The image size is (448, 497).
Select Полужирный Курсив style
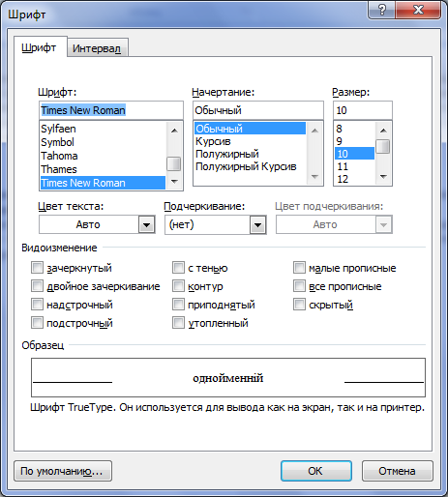(x=250, y=166)
